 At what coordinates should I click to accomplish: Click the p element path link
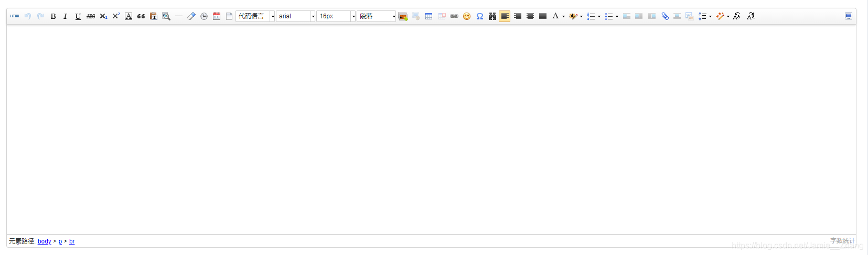click(60, 241)
